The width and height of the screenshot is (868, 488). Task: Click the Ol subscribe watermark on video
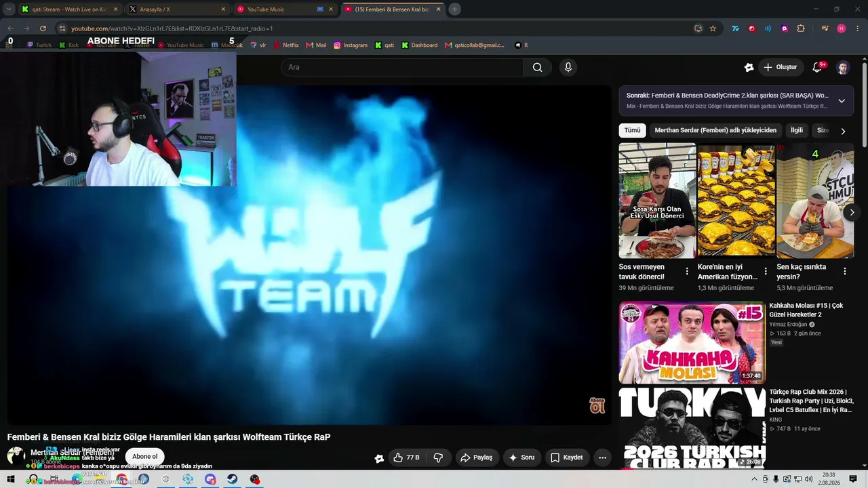point(597,405)
